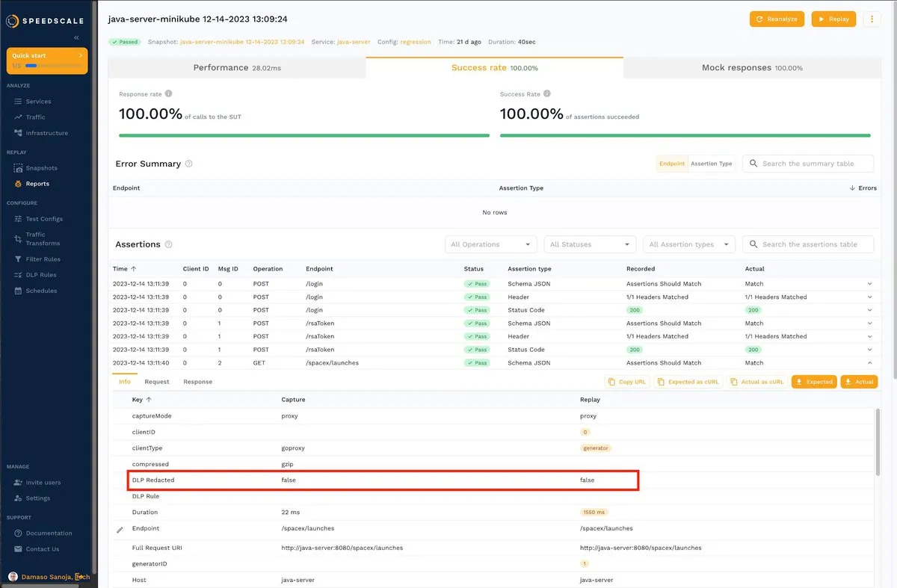
Task: Select the Endpoint toggle in Error Summary
Action: [671, 164]
